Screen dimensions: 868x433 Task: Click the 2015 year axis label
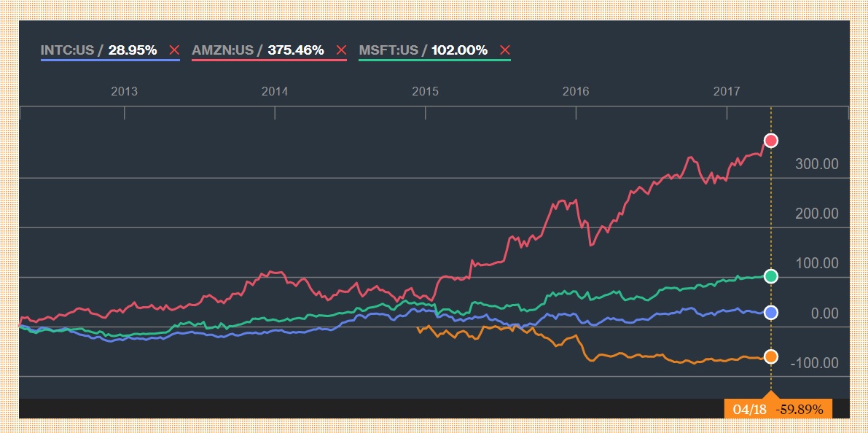pos(425,92)
